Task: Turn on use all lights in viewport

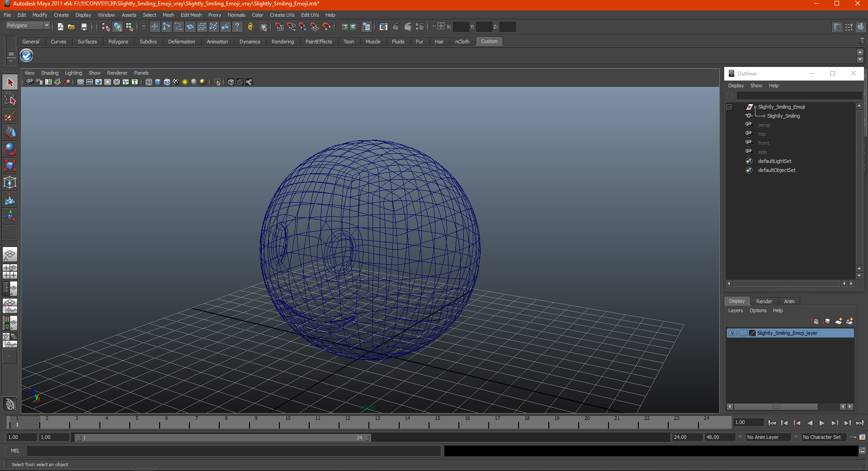Action: (x=185, y=82)
